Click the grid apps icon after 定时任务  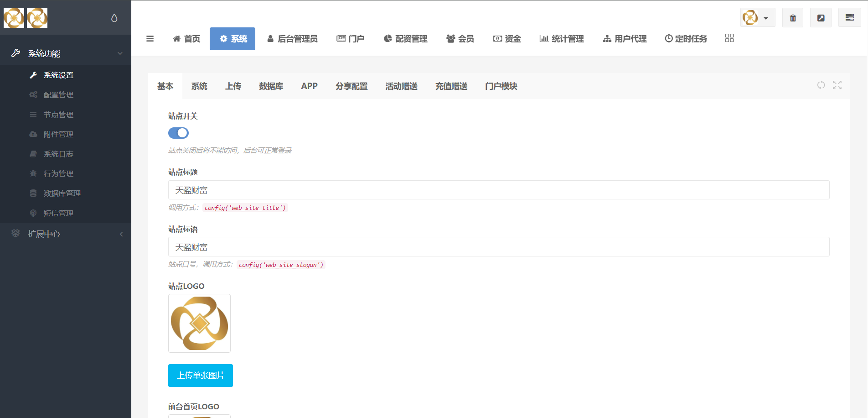tap(729, 38)
